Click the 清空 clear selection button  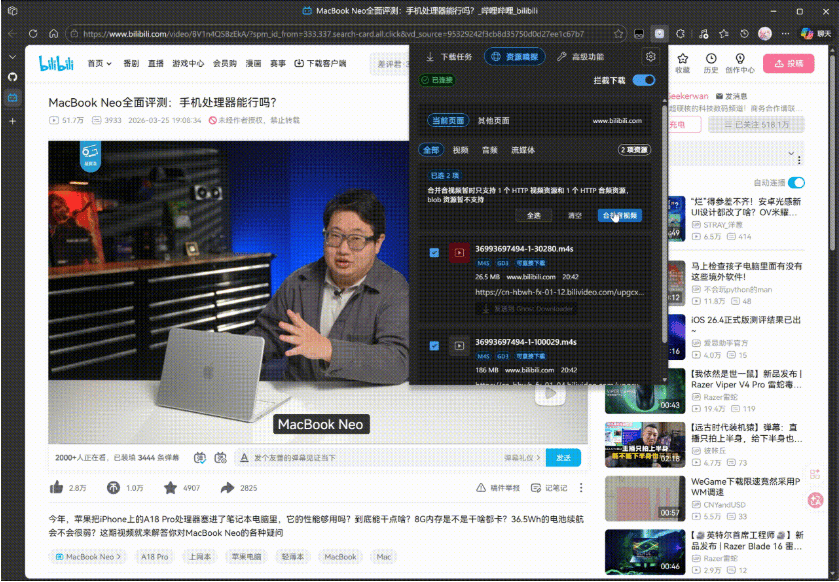tap(575, 216)
